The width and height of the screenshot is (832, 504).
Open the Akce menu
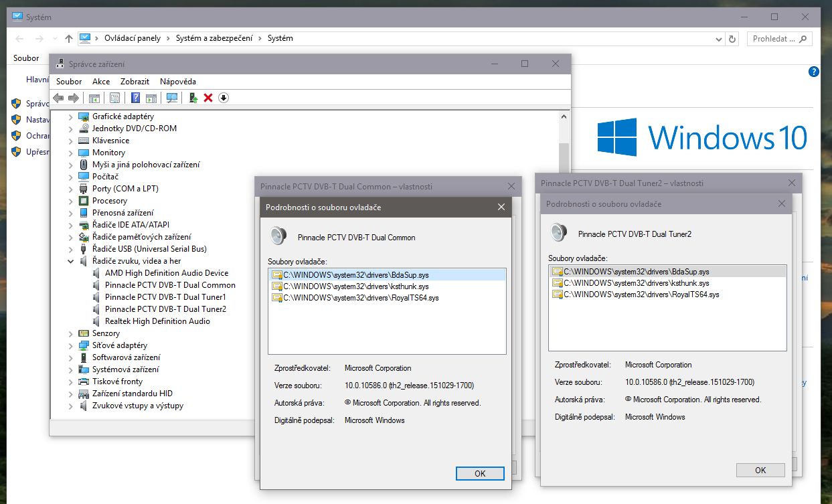pyautogui.click(x=101, y=82)
